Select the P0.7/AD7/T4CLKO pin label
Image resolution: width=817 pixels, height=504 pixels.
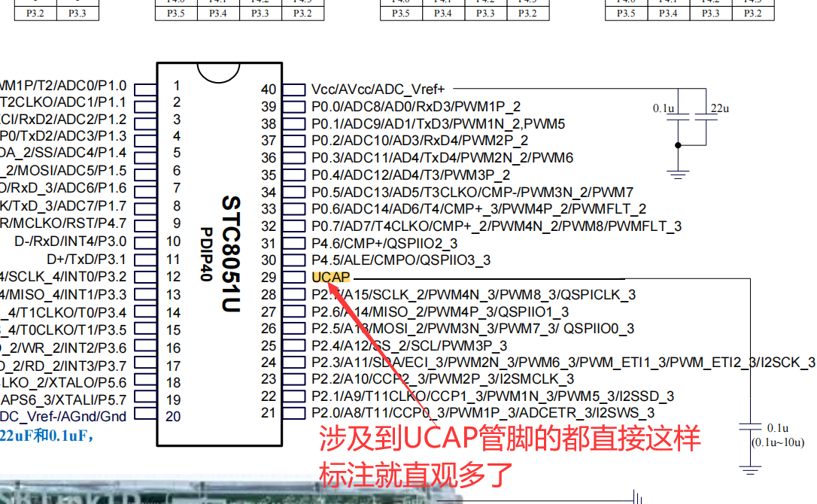496,226
